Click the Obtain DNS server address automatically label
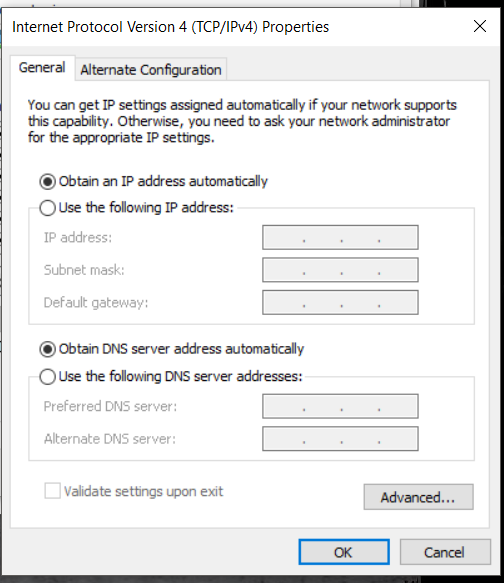This screenshot has height=583, width=504. (x=181, y=349)
